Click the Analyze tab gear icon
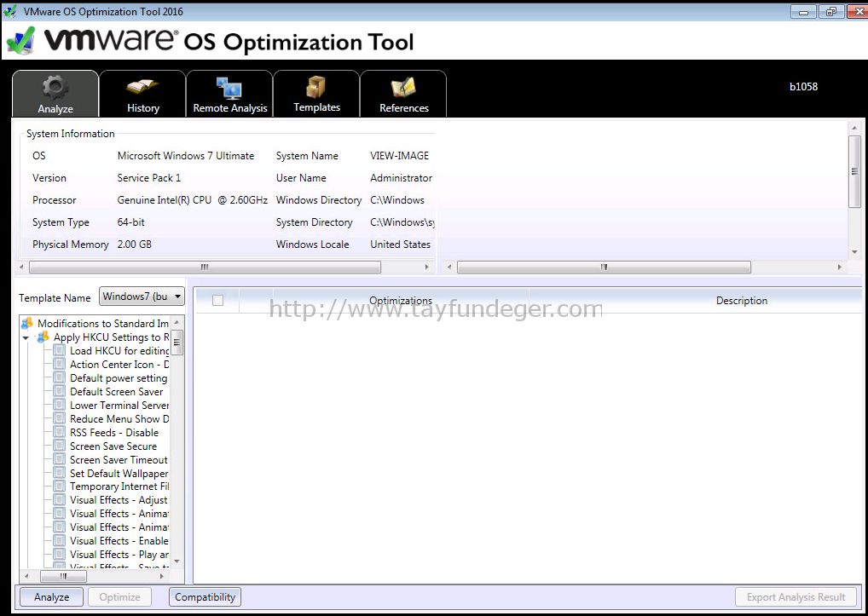This screenshot has height=616, width=868. pos(55,88)
